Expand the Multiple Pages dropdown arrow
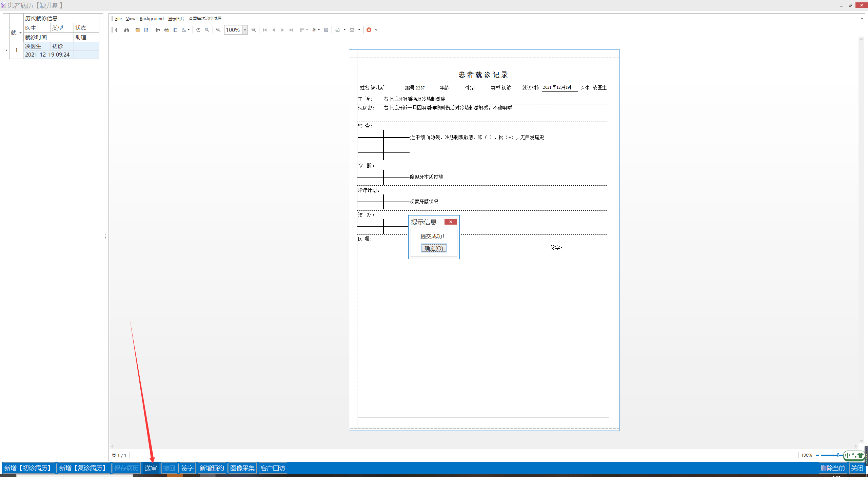Screen dimensions: 868x477 coord(307,30)
